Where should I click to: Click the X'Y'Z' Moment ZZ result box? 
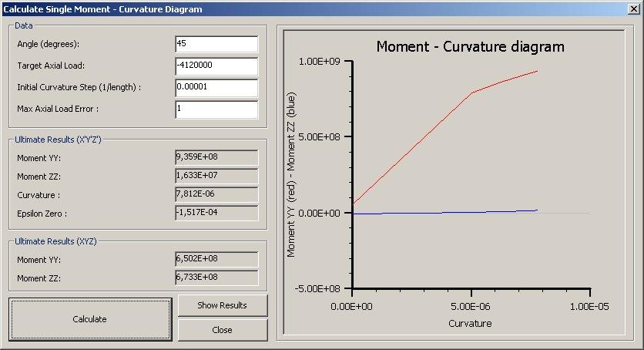216,177
